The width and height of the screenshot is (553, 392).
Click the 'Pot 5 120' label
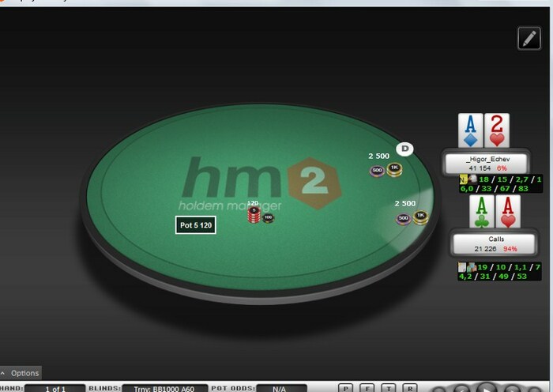tap(196, 225)
